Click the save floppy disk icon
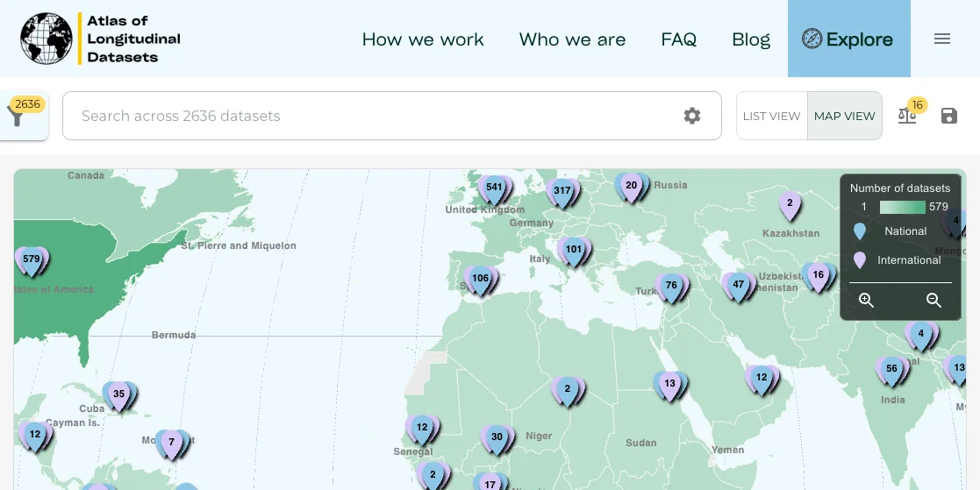The image size is (980, 490). 949,116
